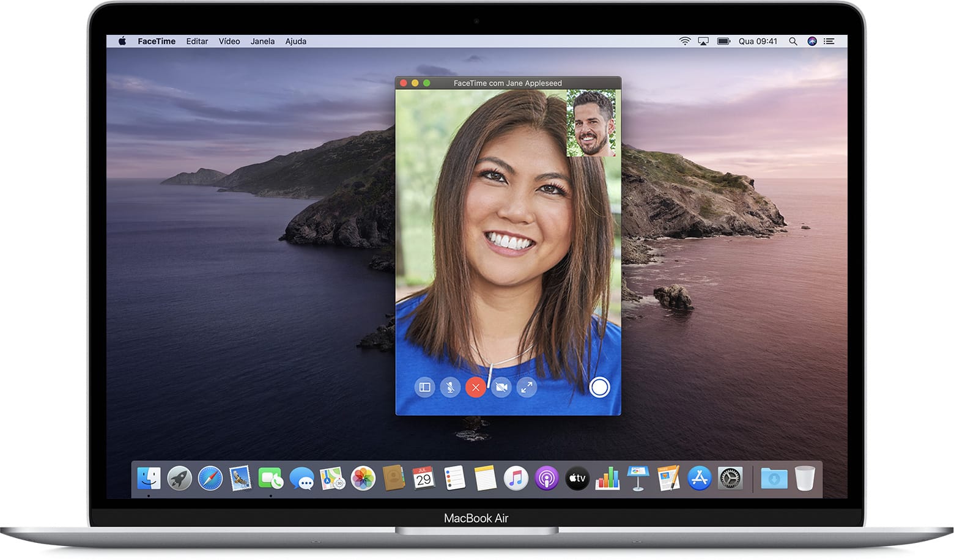The height and width of the screenshot is (560, 954).
Task: End the FaceTime call with red button
Action: point(476,387)
